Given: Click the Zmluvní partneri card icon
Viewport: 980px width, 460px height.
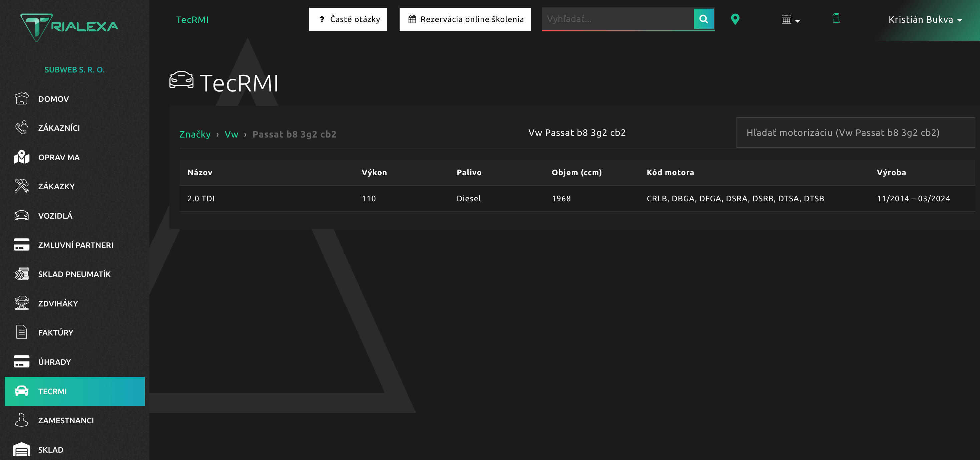Looking at the screenshot, I should point(22,244).
